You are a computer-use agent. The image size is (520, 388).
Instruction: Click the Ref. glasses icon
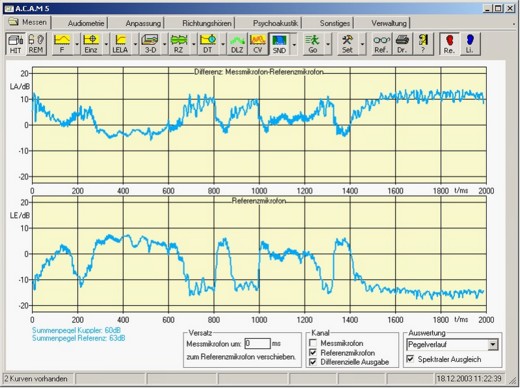381,44
